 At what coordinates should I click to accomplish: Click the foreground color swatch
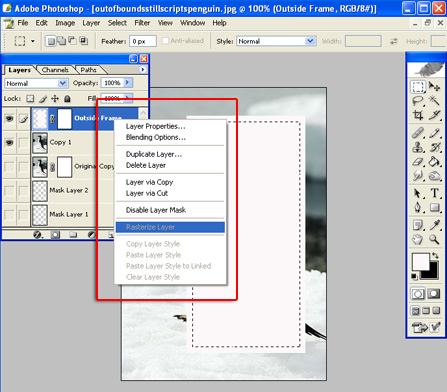(x=420, y=262)
